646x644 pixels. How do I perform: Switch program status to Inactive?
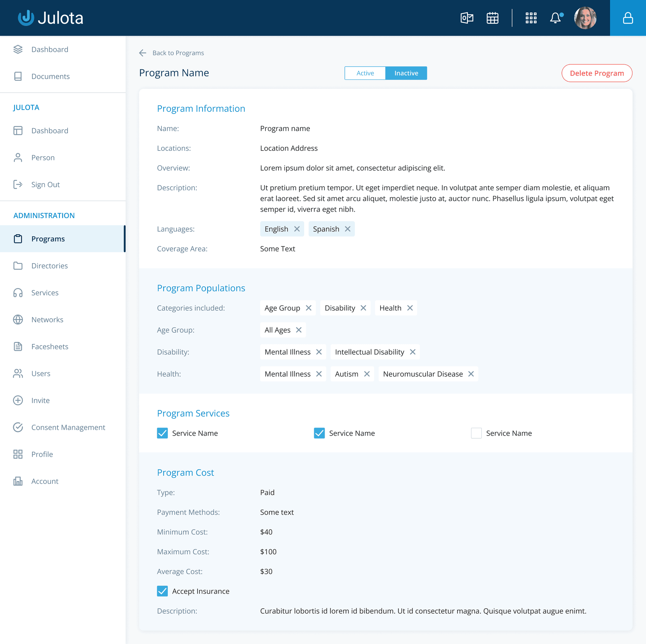click(x=406, y=73)
